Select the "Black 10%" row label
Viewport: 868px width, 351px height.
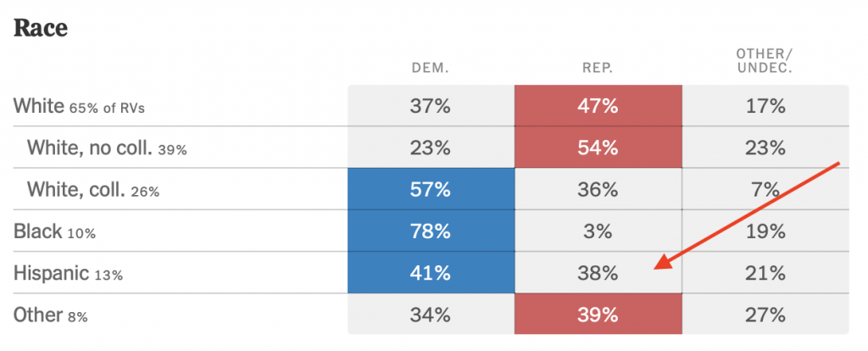(x=51, y=231)
